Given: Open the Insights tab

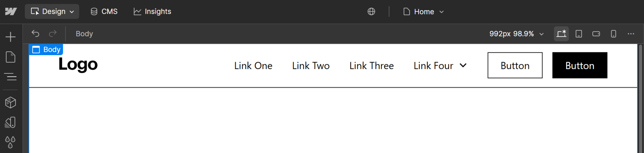Looking at the screenshot, I should coord(153,12).
